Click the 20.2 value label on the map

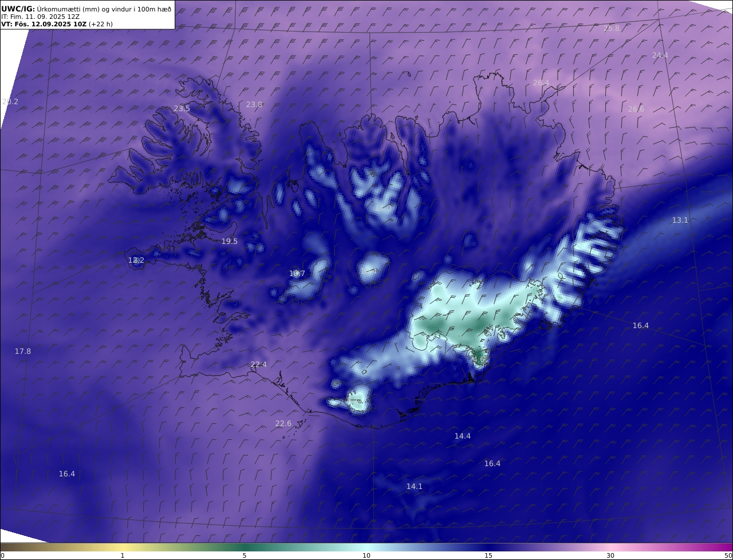coord(10,101)
